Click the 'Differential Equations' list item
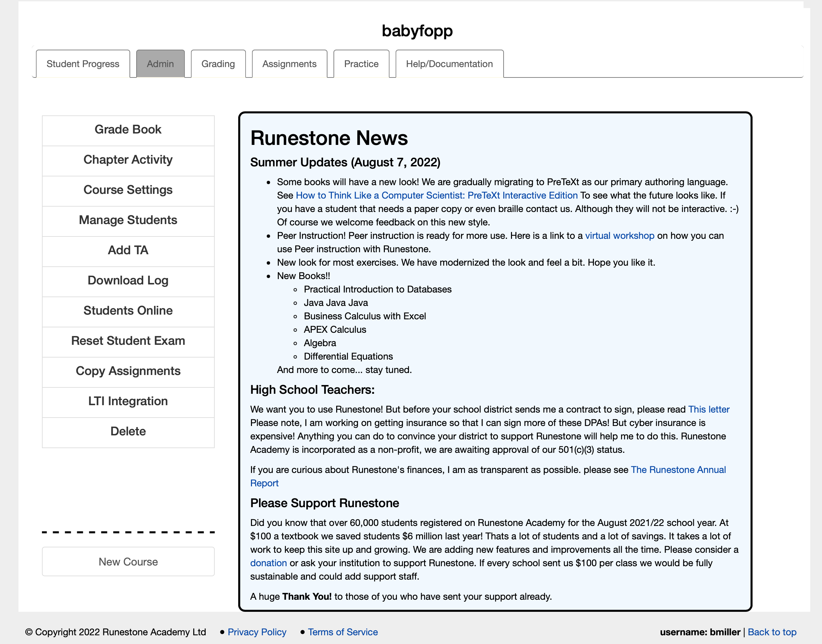Image resolution: width=822 pixels, height=644 pixels. pos(348,356)
